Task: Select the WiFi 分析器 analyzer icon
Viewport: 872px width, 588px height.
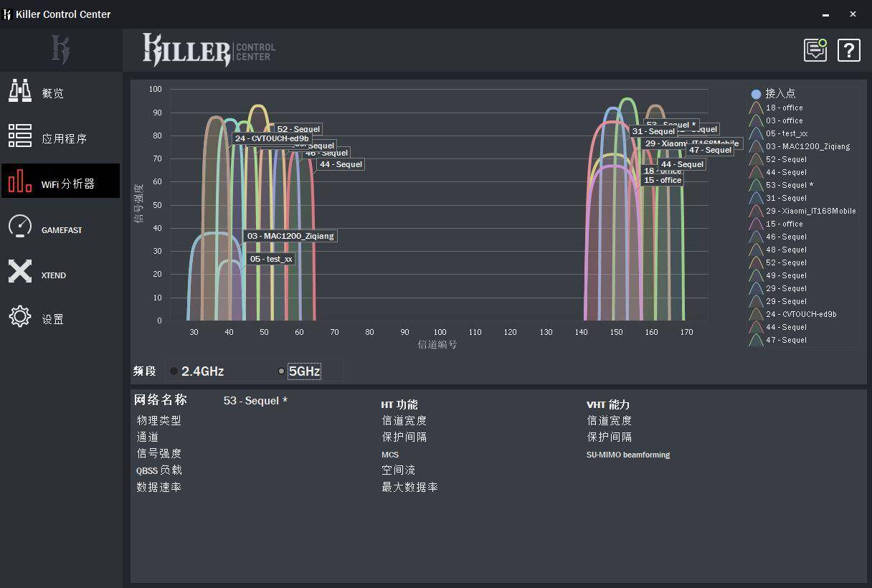Action: point(19,181)
